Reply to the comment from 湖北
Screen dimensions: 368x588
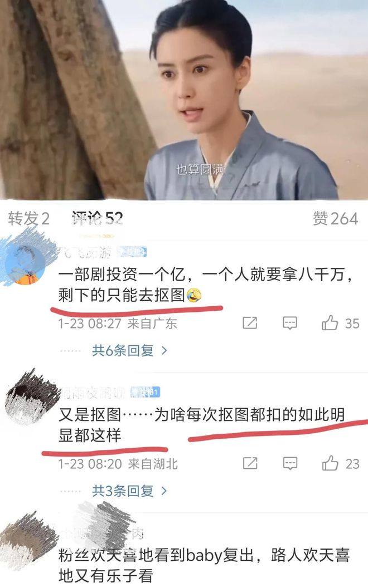click(290, 463)
